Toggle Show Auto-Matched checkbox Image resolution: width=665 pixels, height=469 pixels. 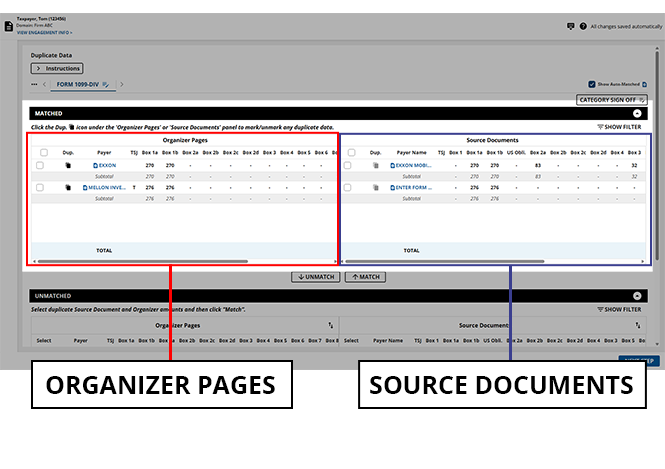click(592, 84)
